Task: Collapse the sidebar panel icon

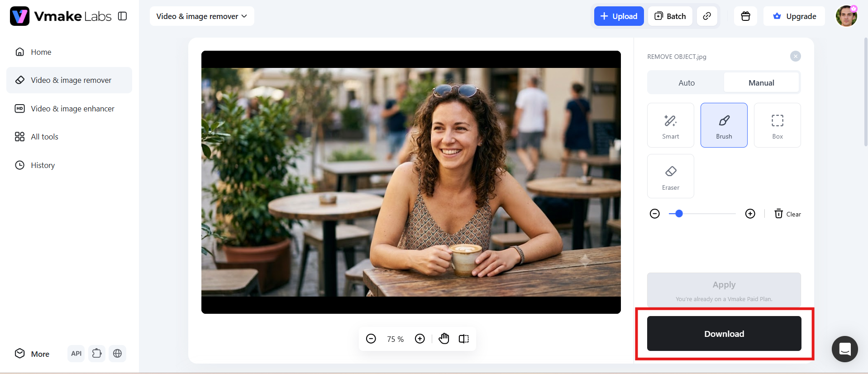Action: pyautogui.click(x=122, y=16)
